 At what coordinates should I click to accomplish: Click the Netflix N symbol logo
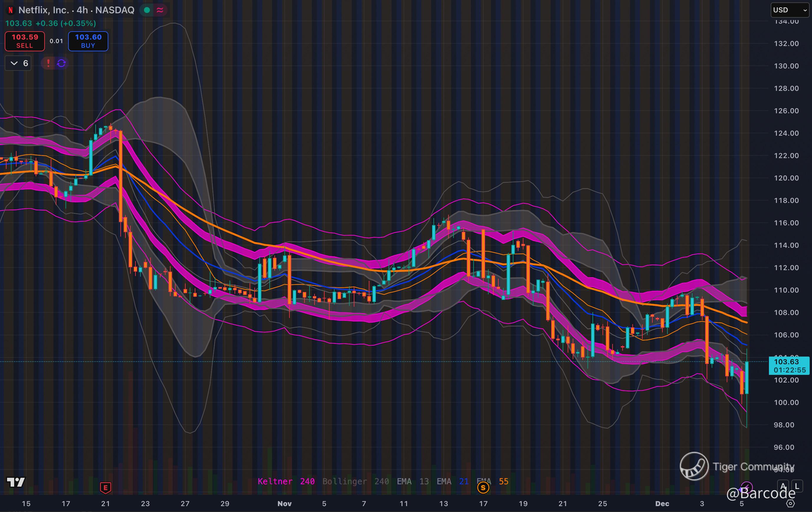[x=10, y=10]
